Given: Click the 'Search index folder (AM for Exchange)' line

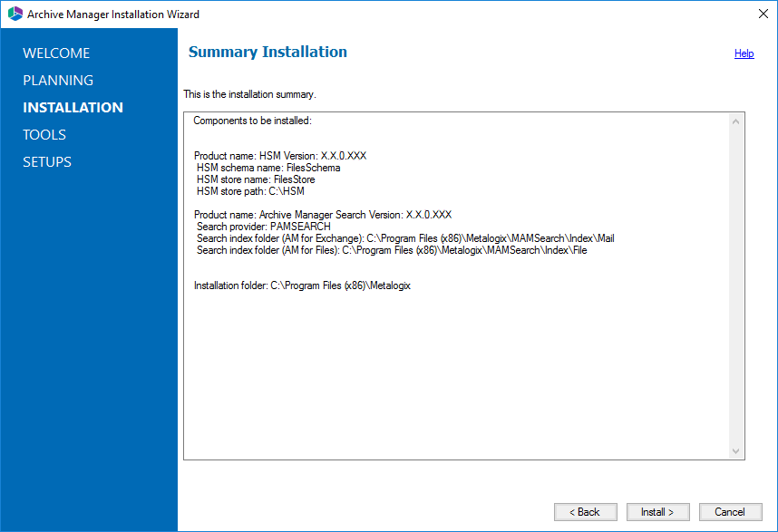Looking at the screenshot, I should [405, 238].
